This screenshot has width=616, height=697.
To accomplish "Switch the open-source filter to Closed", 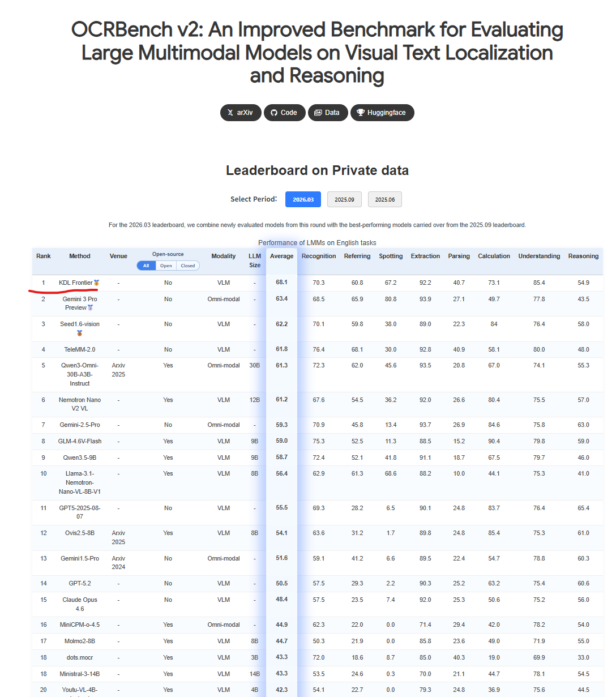I will [x=188, y=266].
